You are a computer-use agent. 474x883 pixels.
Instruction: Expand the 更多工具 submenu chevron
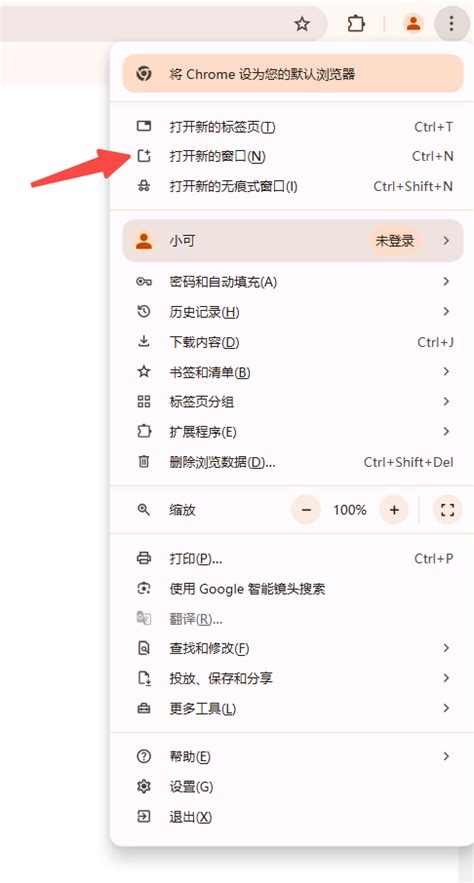pyautogui.click(x=446, y=708)
